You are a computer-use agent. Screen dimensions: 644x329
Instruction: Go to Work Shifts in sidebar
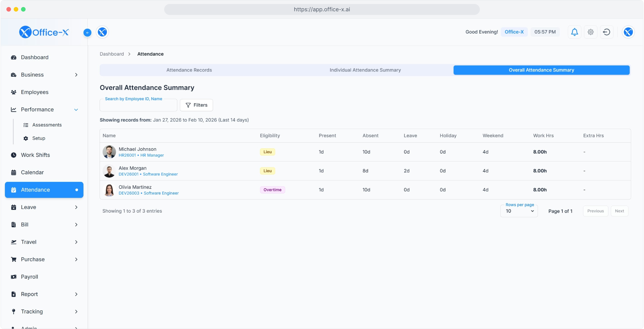35,155
